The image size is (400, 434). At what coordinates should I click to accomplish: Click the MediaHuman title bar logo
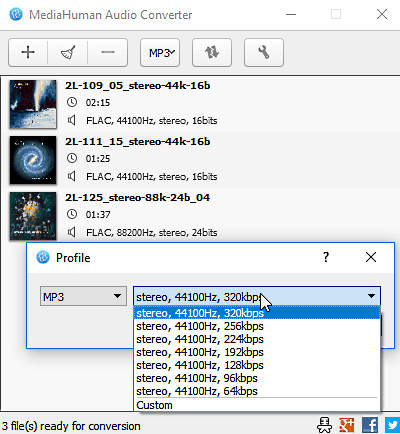16,14
